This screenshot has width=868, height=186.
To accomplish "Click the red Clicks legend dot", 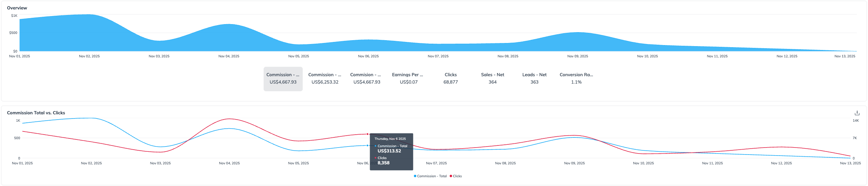I will click(451, 176).
